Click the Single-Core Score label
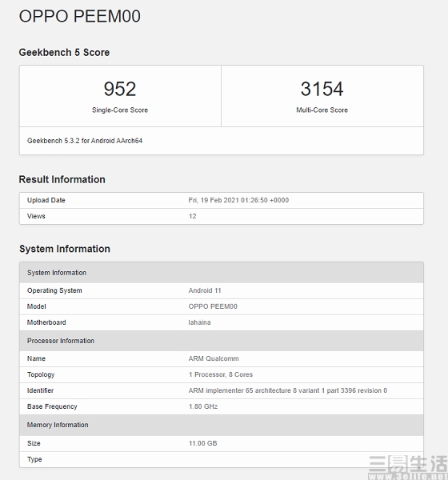This screenshot has width=448, height=480. 120,110
